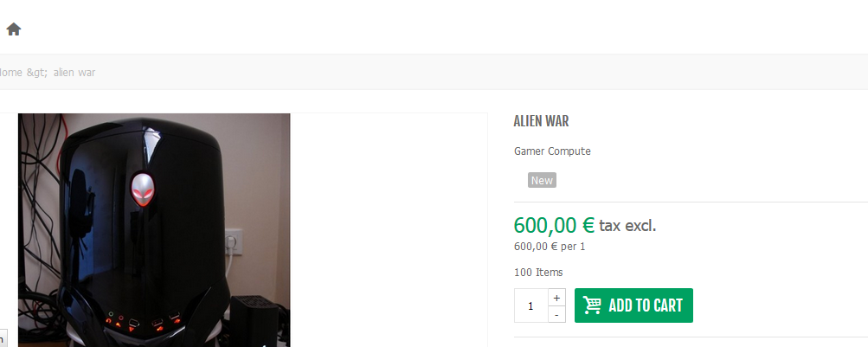
Task: Click the ADD TO CART text label
Action: pyautogui.click(x=646, y=305)
